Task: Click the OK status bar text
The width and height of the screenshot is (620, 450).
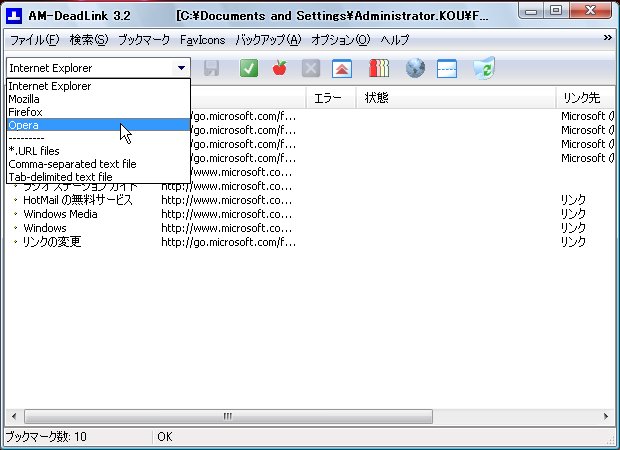Action: click(164, 437)
